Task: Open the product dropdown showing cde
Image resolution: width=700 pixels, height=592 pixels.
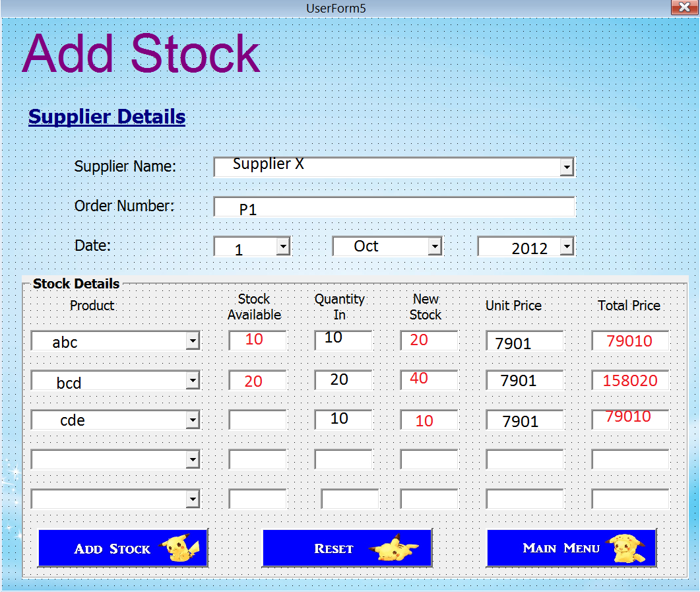Action: click(193, 420)
